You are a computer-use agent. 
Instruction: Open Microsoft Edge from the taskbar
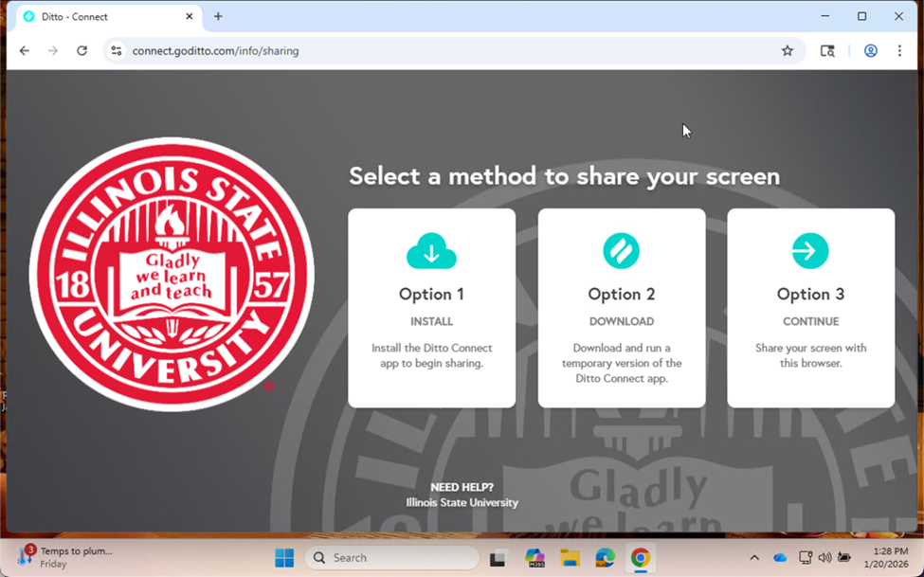[x=606, y=557]
